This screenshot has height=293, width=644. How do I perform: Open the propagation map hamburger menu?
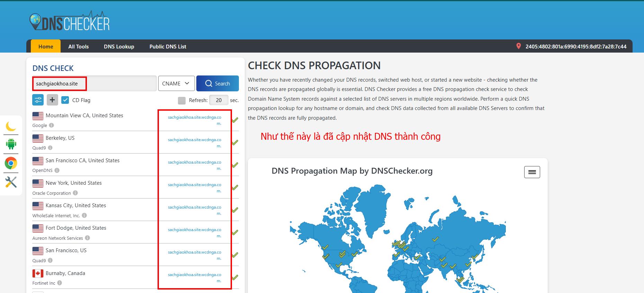(x=532, y=172)
